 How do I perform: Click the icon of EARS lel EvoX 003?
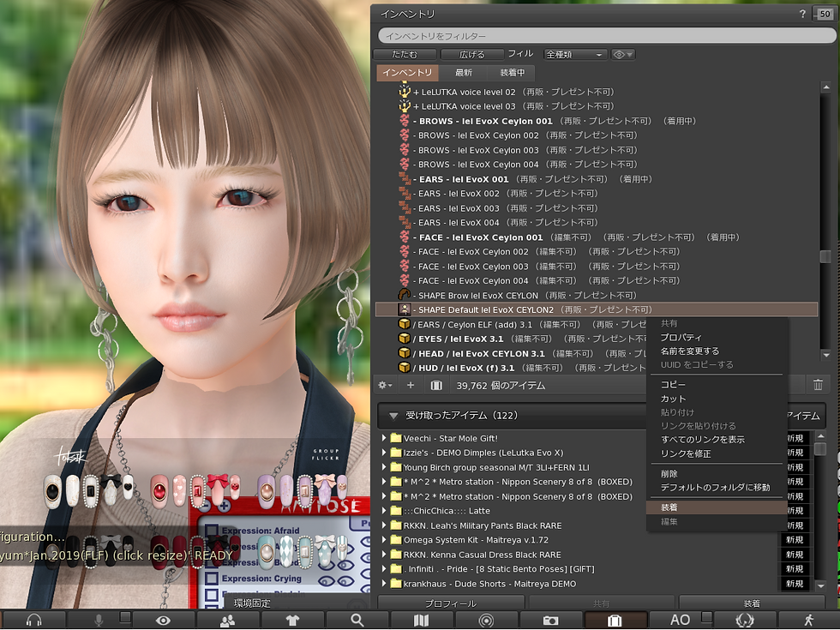[x=405, y=207]
